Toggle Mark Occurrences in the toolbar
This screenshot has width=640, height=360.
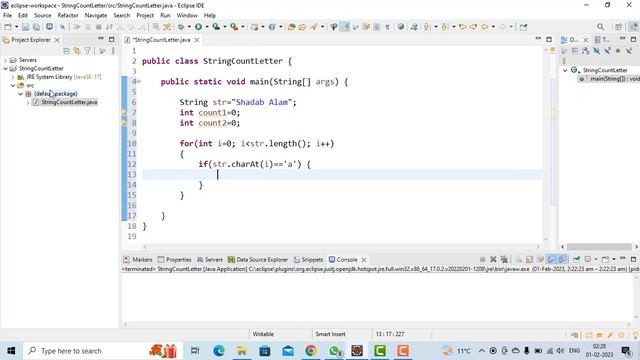345,27
